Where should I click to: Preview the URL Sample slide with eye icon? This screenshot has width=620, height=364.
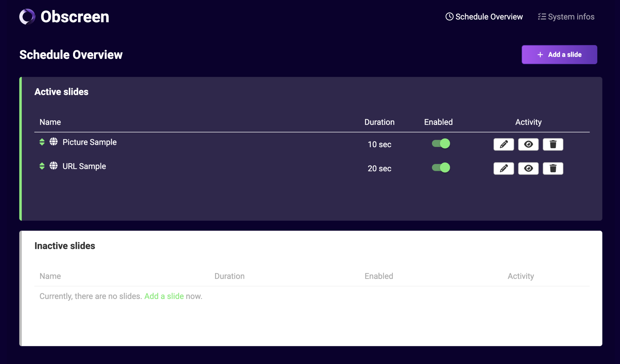coord(528,168)
